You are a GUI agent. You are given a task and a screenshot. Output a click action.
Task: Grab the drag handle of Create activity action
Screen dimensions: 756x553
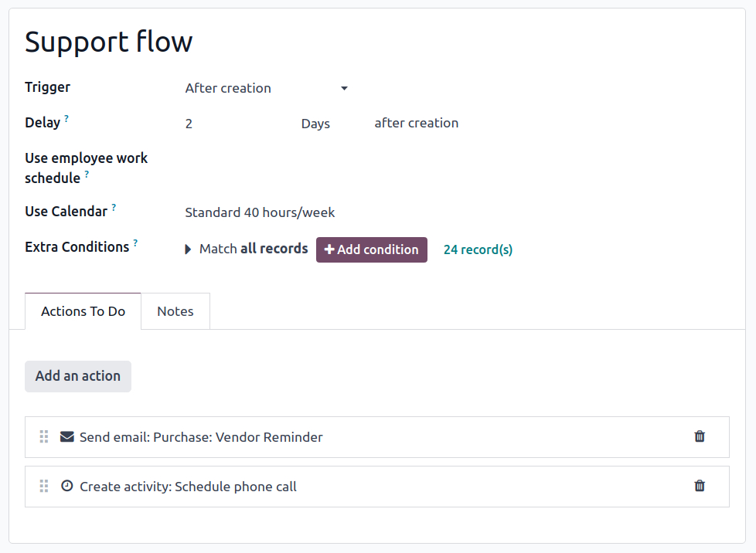pyautogui.click(x=44, y=486)
